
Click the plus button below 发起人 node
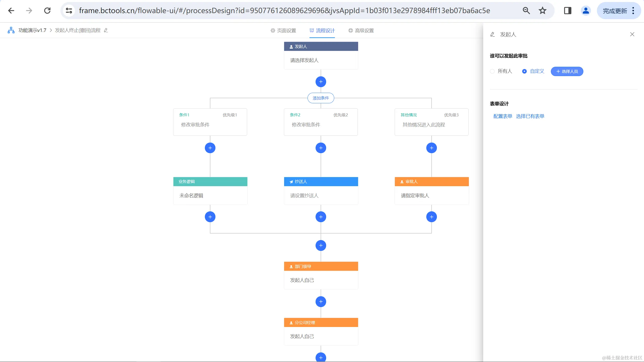coord(321,82)
